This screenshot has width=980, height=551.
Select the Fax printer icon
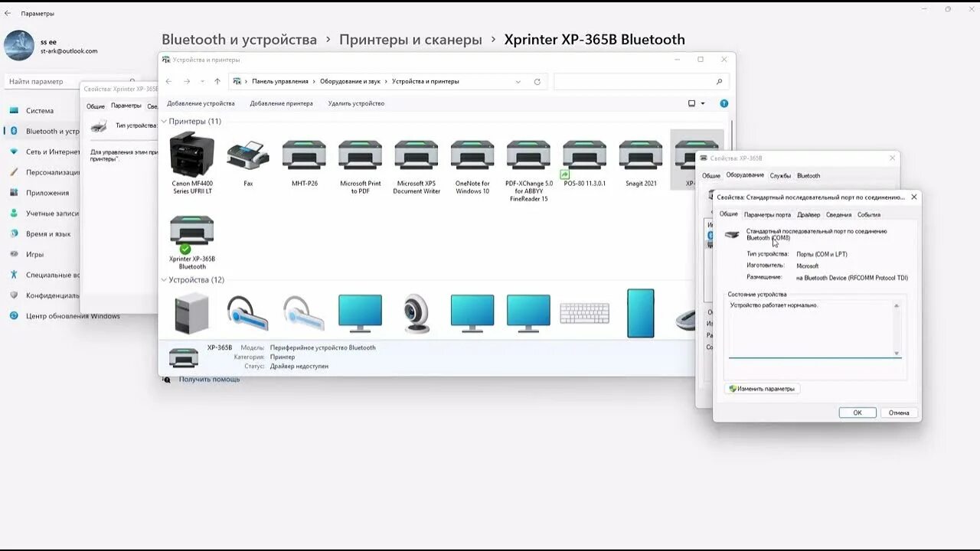pyautogui.click(x=248, y=164)
